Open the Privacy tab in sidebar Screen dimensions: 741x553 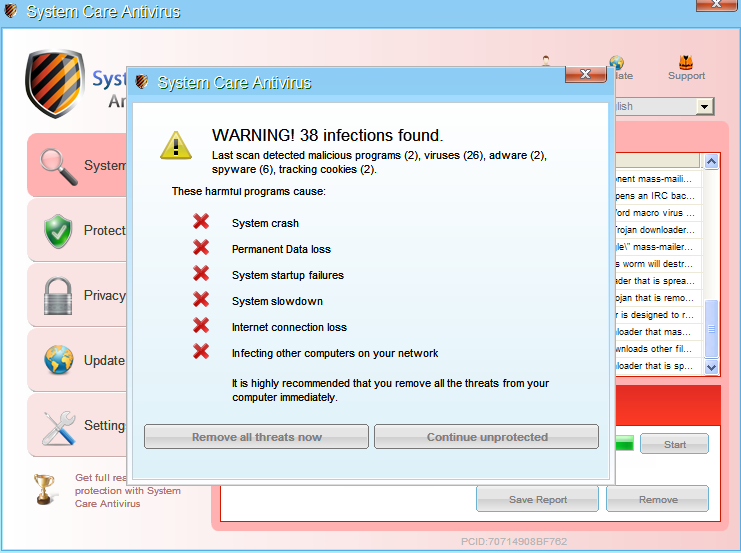tap(77, 295)
